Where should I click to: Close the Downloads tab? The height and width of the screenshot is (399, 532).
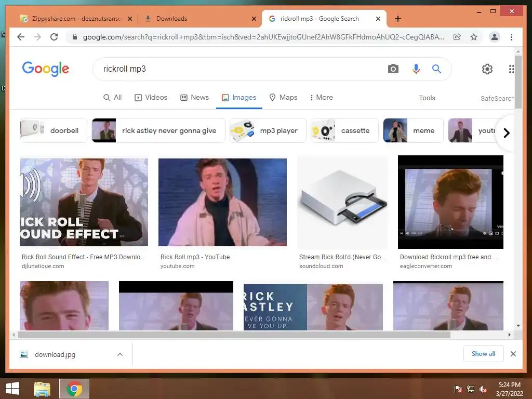click(x=254, y=19)
